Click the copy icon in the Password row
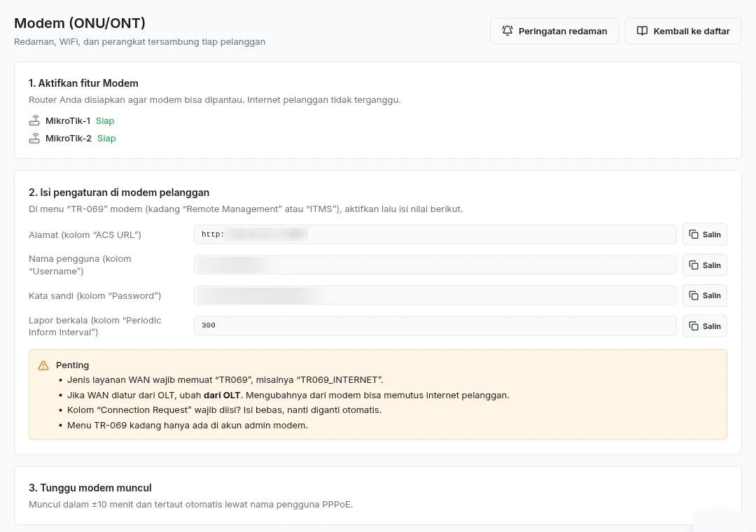The image size is (756, 532). [x=694, y=295]
